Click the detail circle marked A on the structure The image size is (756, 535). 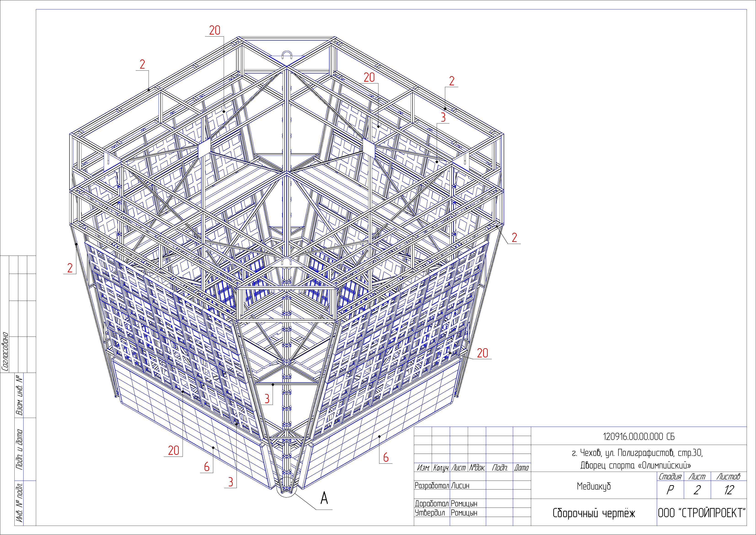(286, 487)
